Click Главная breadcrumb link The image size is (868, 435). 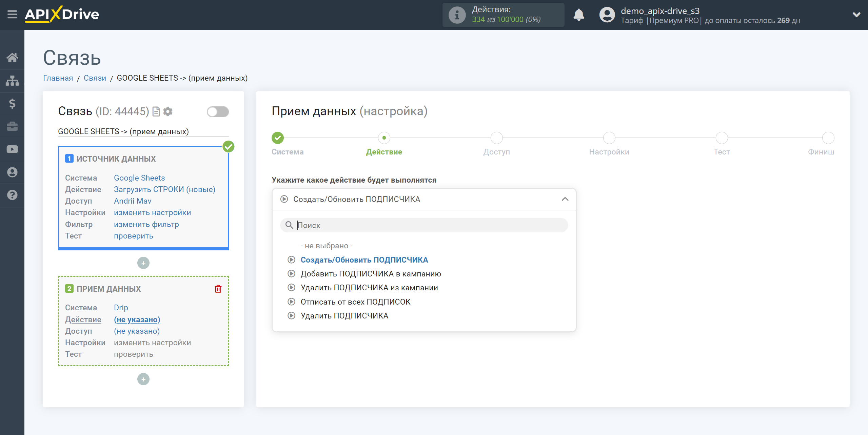[x=58, y=78]
